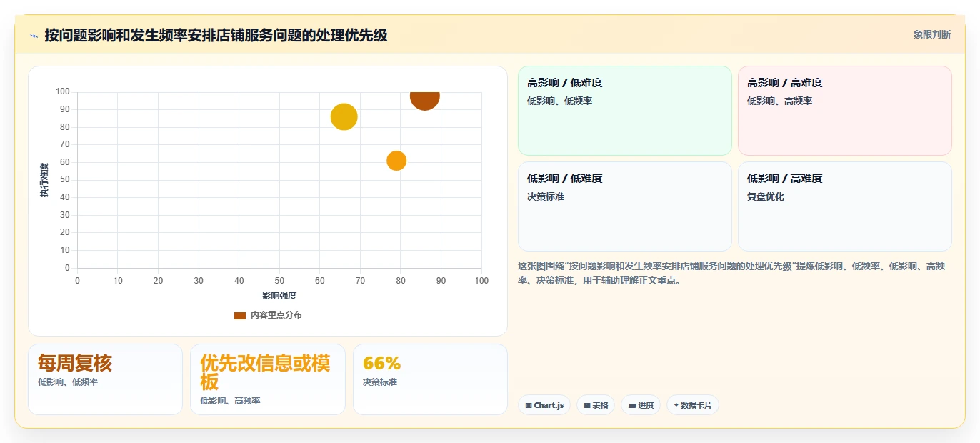Click the 表格 tag chip

point(595,405)
